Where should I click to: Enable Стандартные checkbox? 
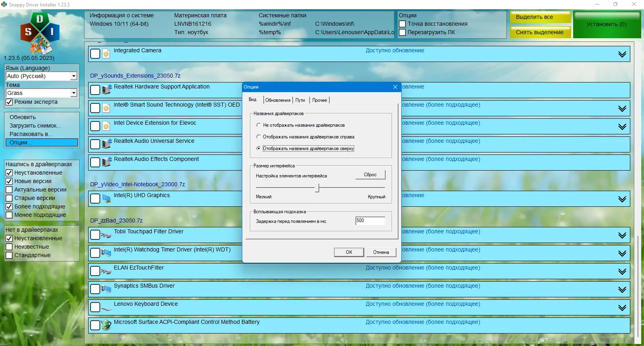tap(9, 255)
